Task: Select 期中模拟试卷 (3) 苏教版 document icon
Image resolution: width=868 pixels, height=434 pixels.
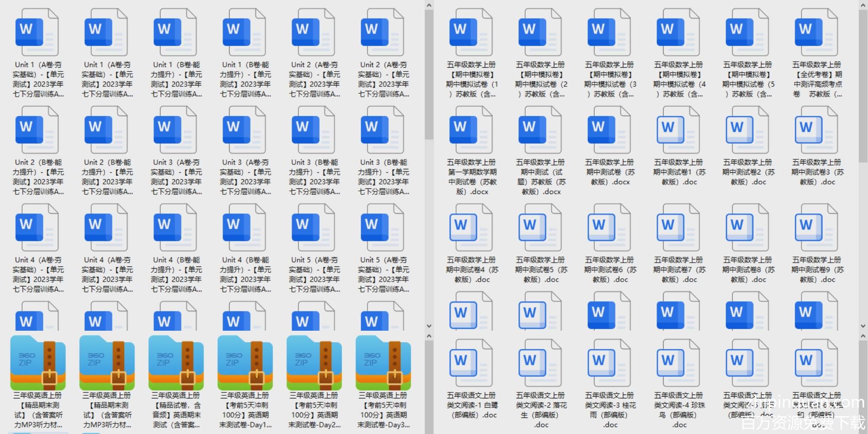Action: click(609, 33)
